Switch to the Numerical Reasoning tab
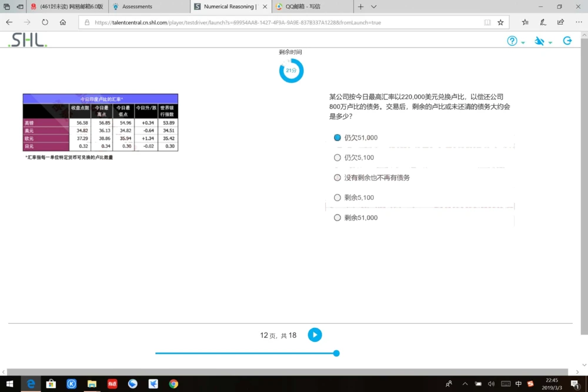This screenshot has height=392, width=588. [230, 7]
